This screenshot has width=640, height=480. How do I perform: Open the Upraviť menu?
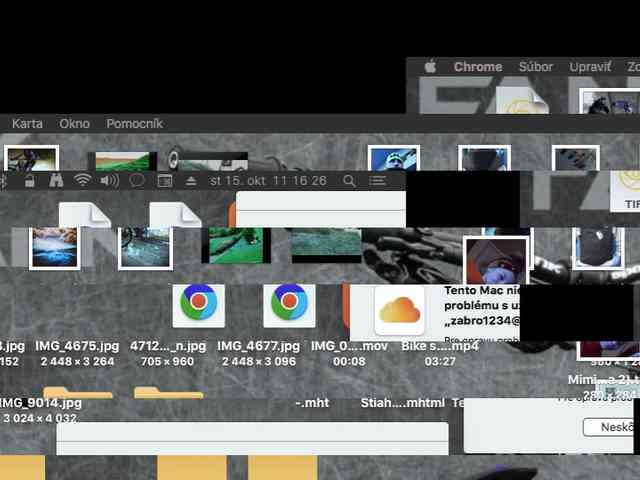[x=590, y=67]
